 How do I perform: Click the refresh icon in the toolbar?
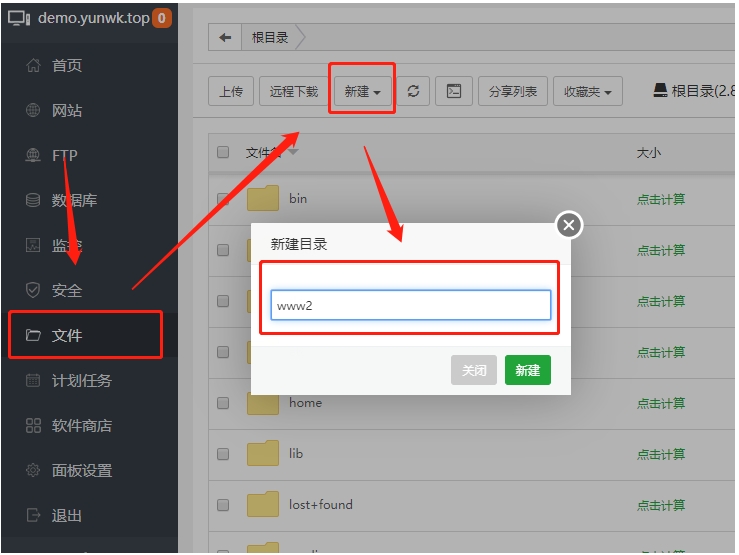pos(413,91)
